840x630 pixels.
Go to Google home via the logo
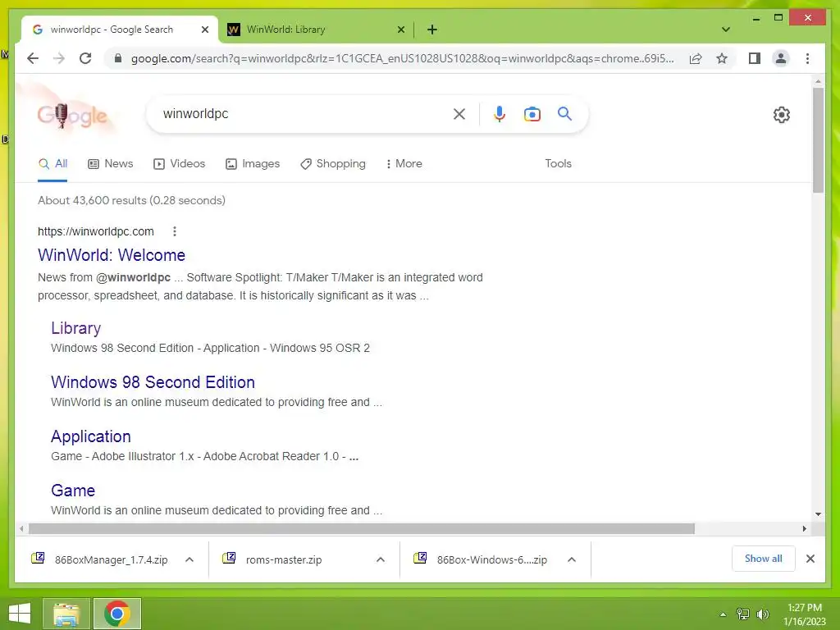pos(72,115)
